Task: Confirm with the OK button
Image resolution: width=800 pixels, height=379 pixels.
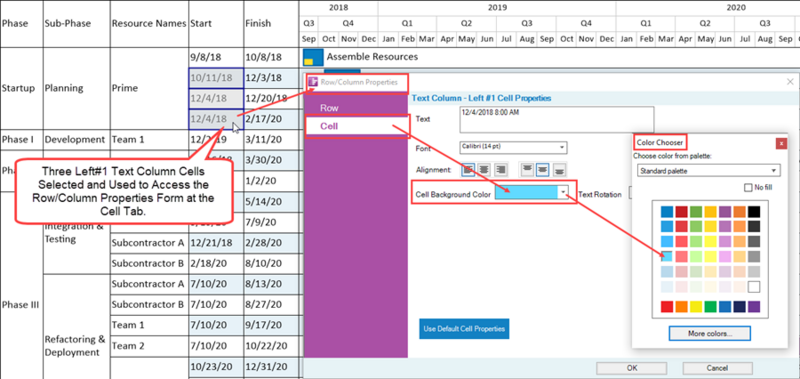Action: coord(632,368)
